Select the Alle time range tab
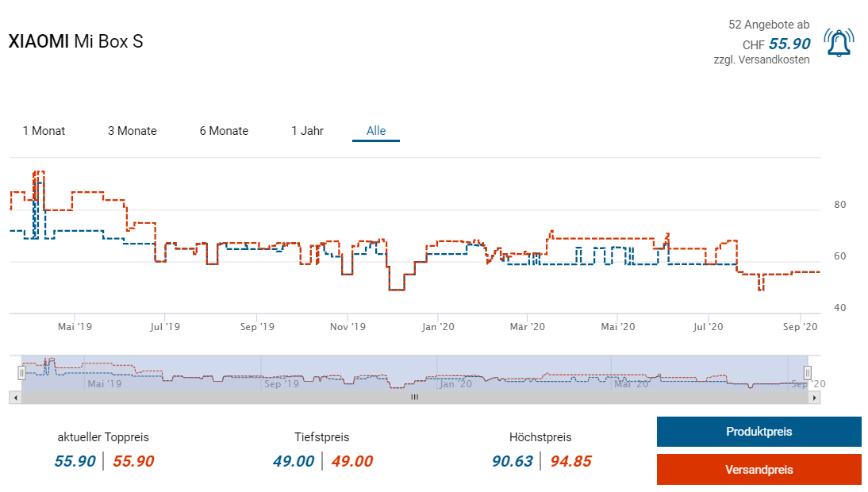868x492 pixels. [376, 131]
